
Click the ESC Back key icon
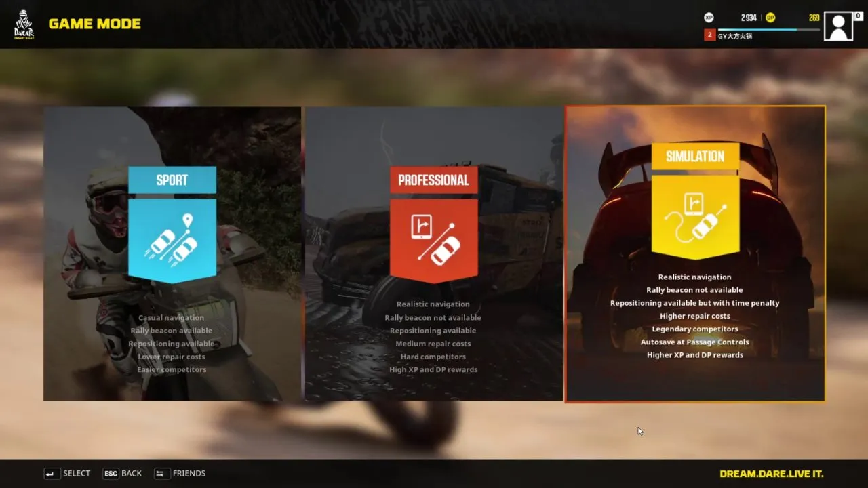coord(111,474)
